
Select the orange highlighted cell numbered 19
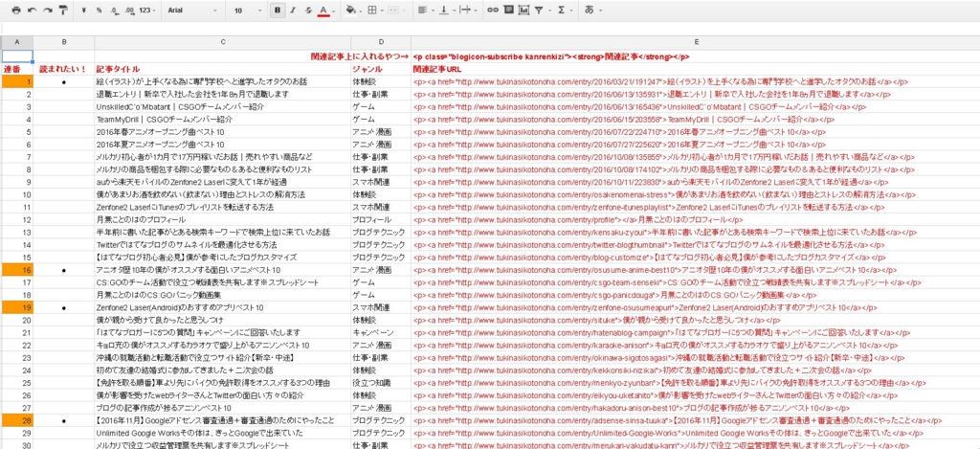[x=17, y=307]
